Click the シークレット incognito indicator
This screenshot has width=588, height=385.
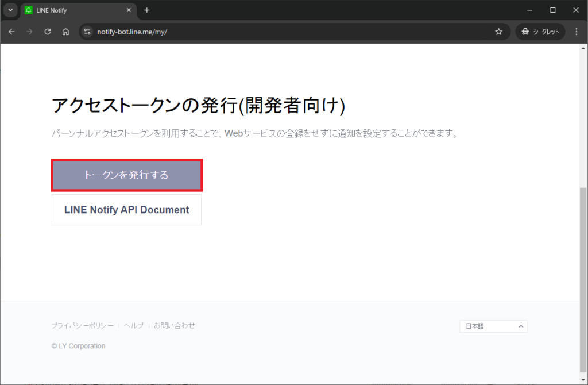click(540, 32)
